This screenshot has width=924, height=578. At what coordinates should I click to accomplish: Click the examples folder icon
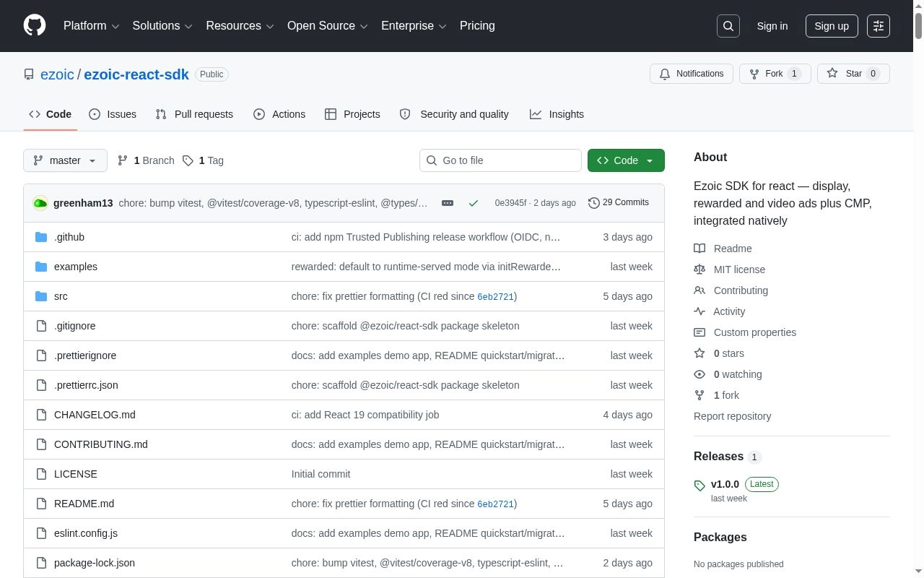pyautogui.click(x=41, y=267)
